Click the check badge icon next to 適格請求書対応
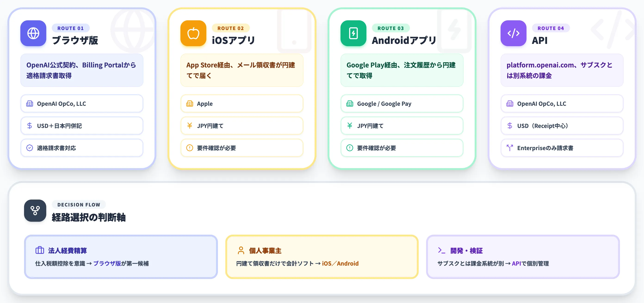The width and height of the screenshot is (644, 303). 30,148
